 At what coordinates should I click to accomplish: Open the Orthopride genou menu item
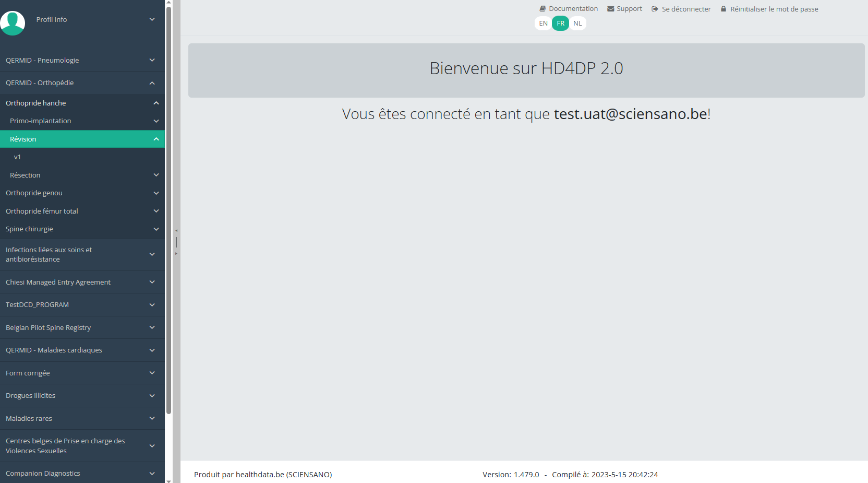coord(34,193)
